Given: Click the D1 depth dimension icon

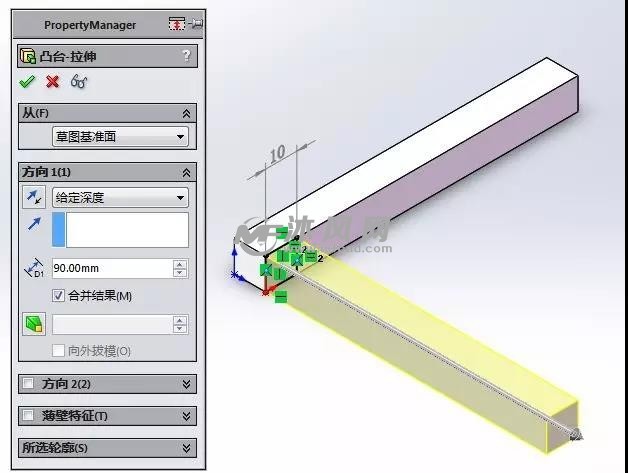Looking at the screenshot, I should (34, 268).
